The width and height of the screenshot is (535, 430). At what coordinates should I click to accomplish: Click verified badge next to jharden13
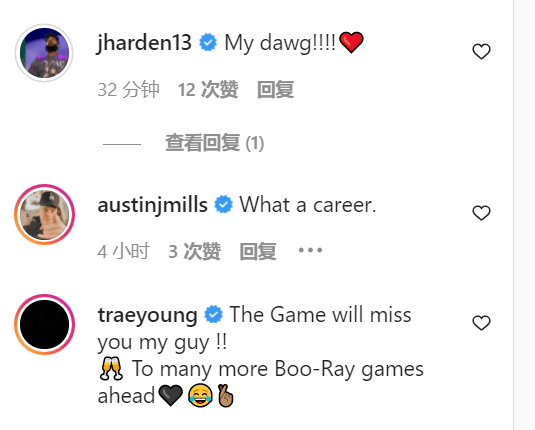point(208,42)
